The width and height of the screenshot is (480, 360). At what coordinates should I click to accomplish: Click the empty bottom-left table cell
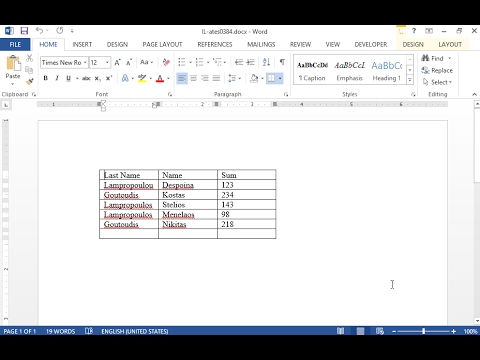(x=129, y=234)
